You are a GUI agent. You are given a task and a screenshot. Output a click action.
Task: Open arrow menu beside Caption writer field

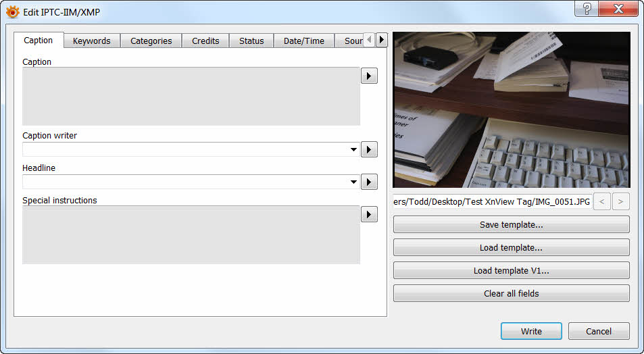click(x=369, y=149)
